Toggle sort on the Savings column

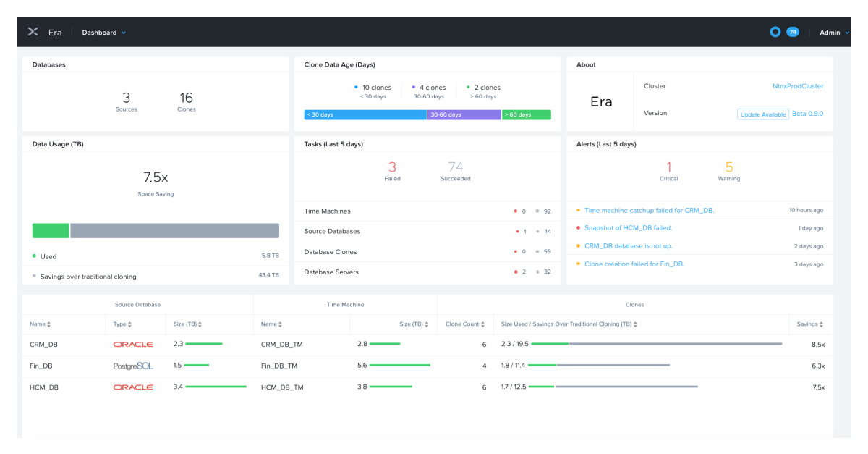coord(809,324)
